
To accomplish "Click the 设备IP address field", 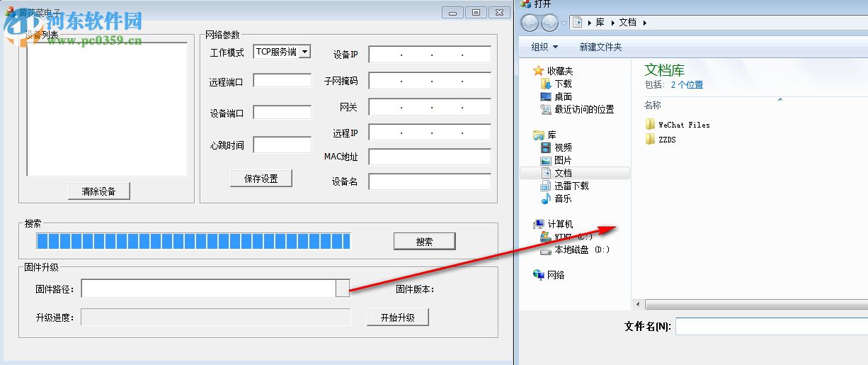I will point(429,55).
